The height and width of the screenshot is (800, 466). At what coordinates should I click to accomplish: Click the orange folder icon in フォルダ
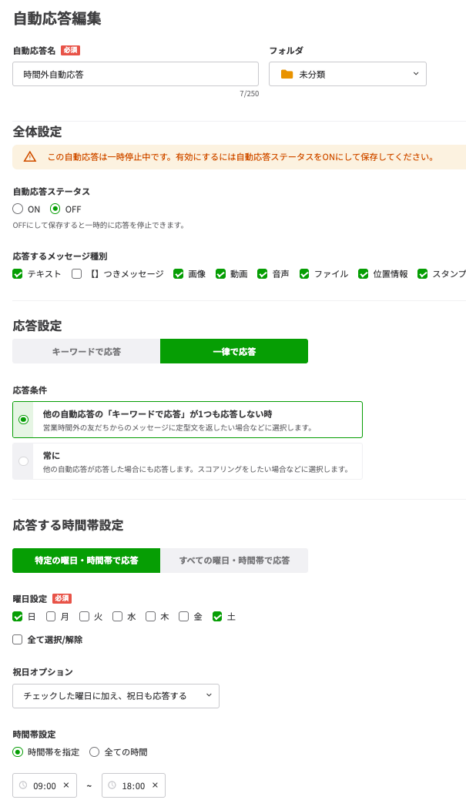point(287,74)
